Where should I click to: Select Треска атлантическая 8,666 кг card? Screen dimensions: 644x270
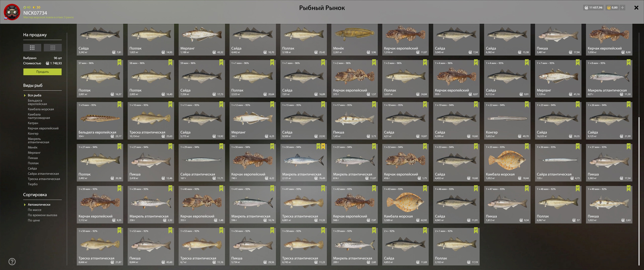100,246
